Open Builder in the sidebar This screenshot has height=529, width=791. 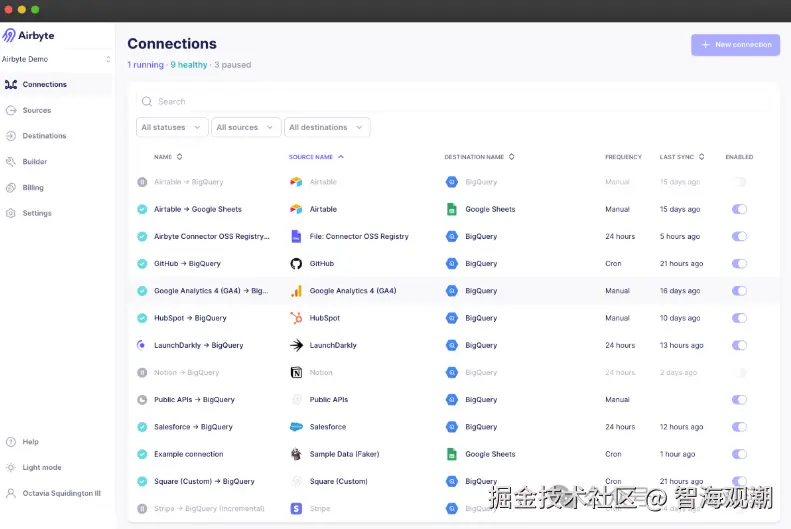tap(56, 161)
